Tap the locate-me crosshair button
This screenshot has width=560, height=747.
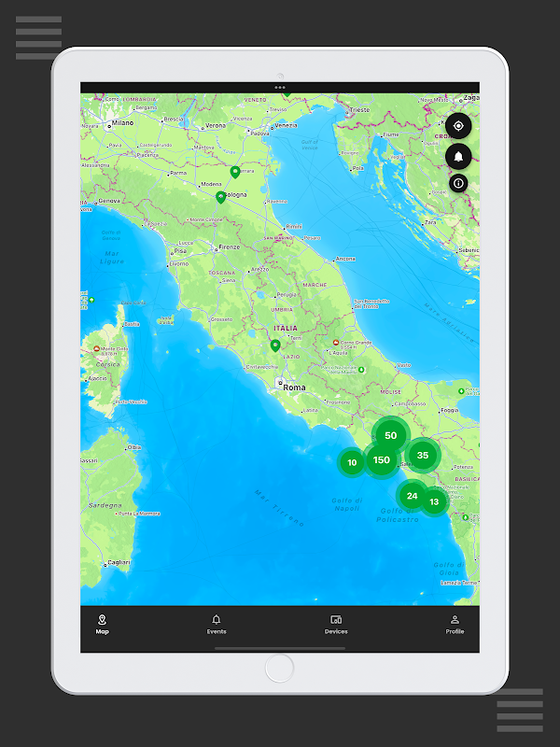[458, 126]
